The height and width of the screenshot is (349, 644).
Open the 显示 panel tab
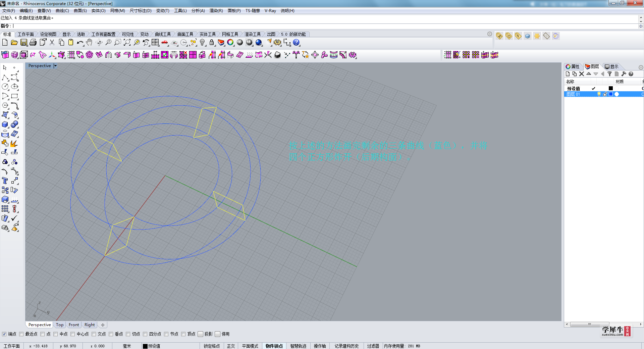(612, 66)
